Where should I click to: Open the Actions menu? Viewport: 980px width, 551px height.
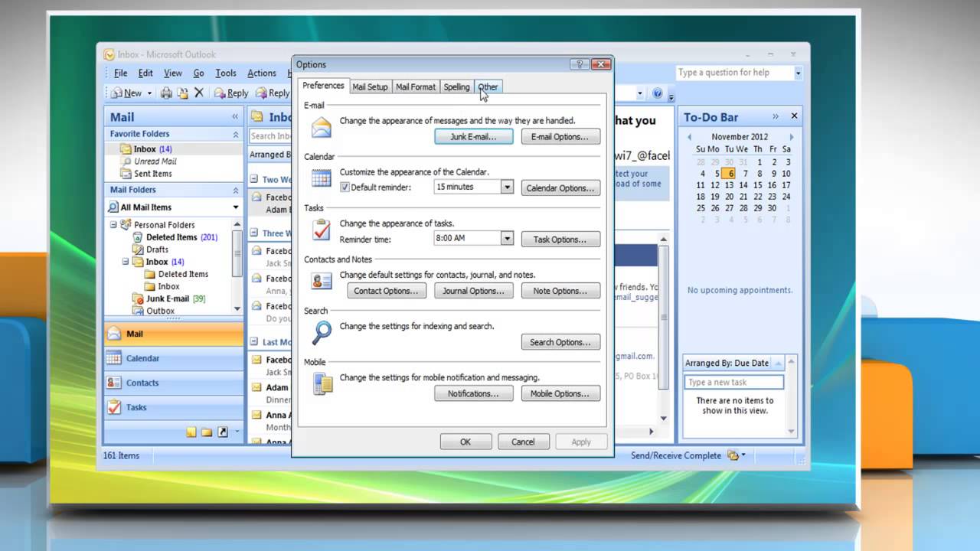(262, 73)
